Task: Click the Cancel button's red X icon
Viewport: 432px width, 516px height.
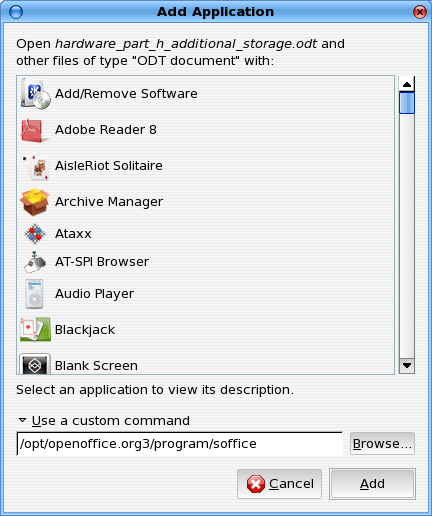Action: tap(256, 484)
